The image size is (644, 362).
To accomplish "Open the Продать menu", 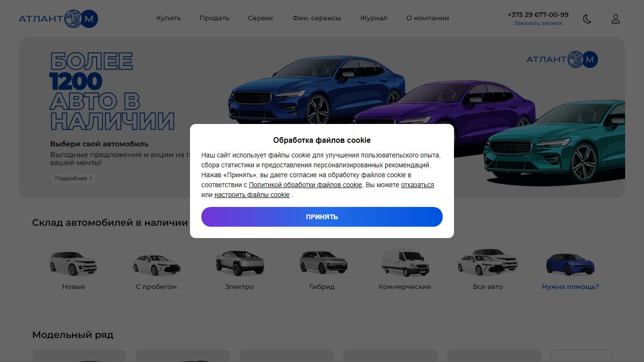I will tap(215, 18).
